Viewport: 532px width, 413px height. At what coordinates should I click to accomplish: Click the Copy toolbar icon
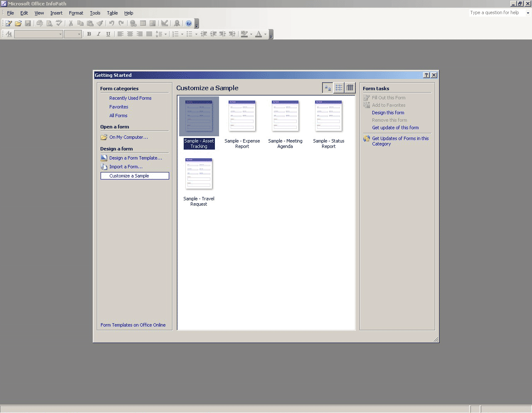81,23
